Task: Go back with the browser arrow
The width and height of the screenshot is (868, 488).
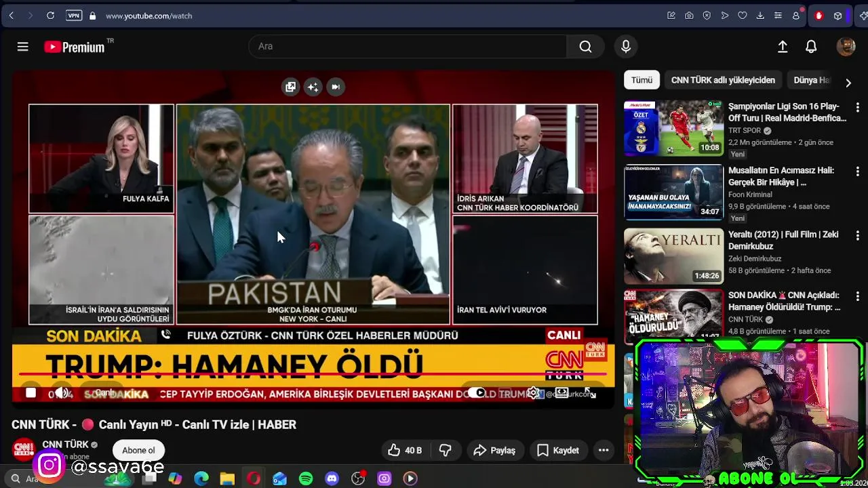Action: coord(12,16)
